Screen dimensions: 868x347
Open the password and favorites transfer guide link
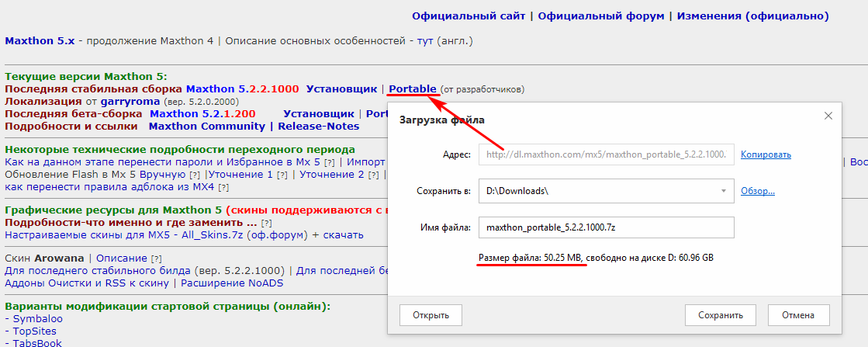[163, 162]
